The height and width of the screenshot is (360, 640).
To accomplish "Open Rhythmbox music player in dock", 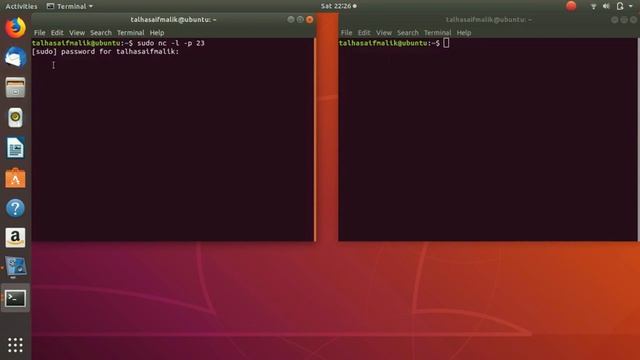I will click(16, 118).
